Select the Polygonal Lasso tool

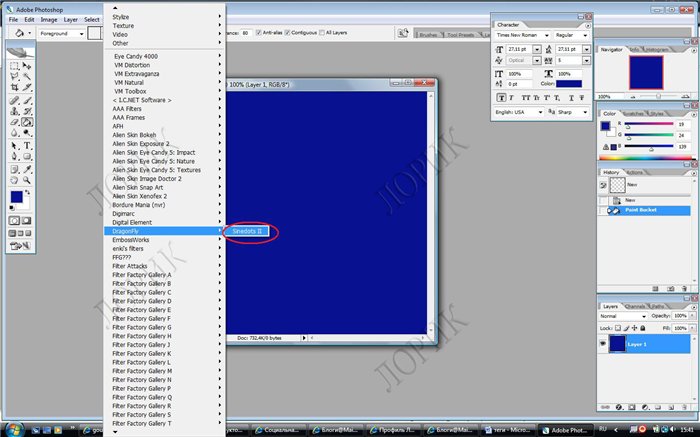tap(14, 76)
